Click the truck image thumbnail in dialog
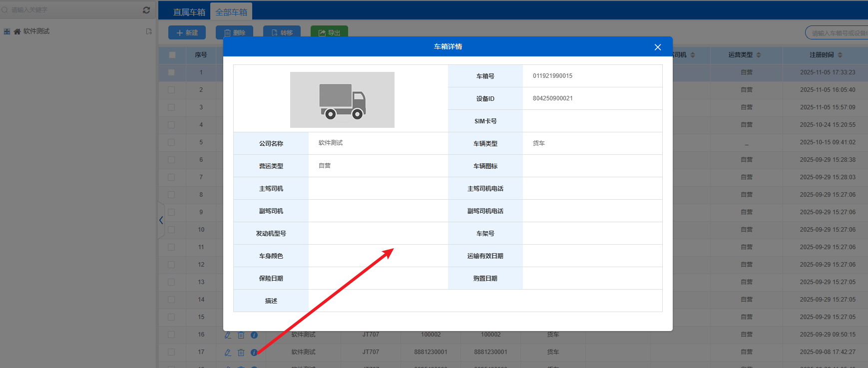 [342, 100]
